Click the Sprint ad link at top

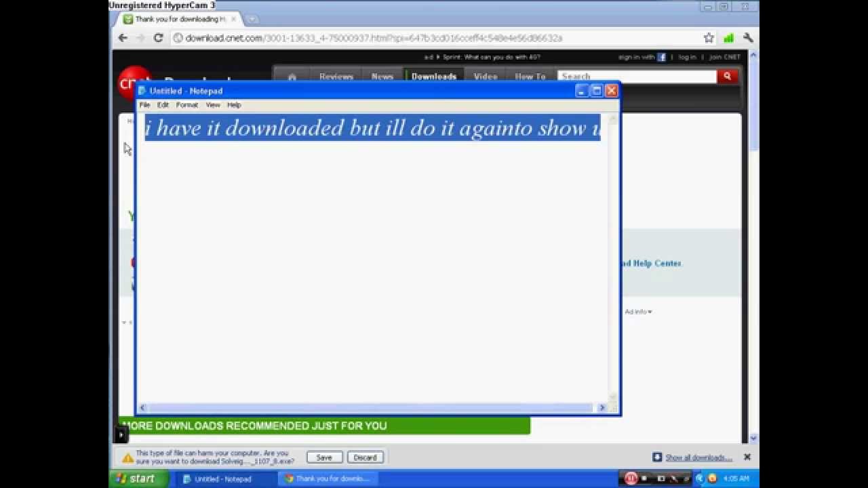492,58
